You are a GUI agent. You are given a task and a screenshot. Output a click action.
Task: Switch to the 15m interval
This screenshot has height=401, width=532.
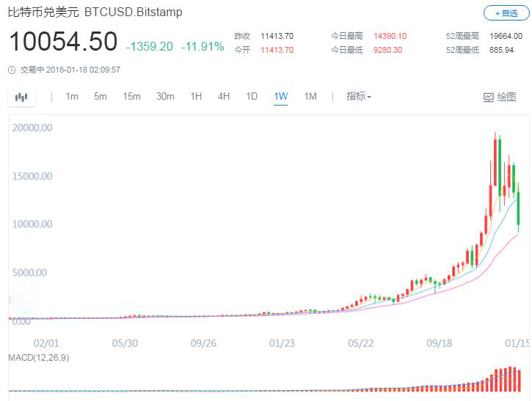pyautogui.click(x=132, y=97)
